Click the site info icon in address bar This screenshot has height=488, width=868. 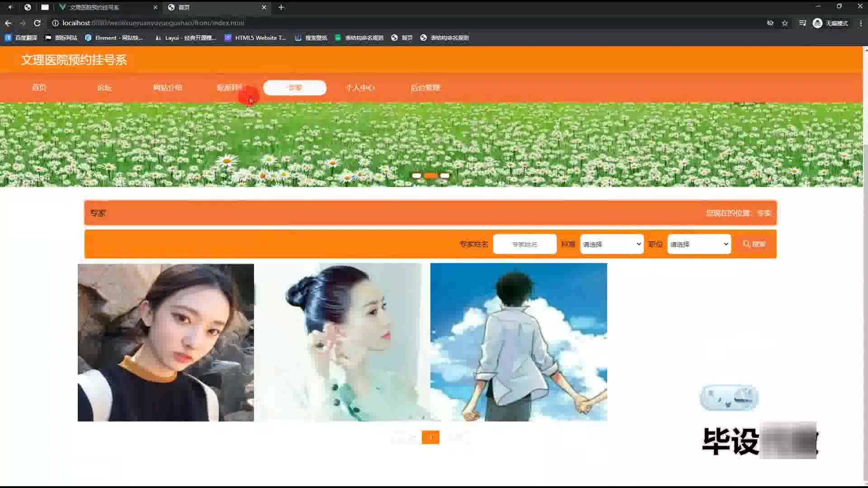coord(55,23)
